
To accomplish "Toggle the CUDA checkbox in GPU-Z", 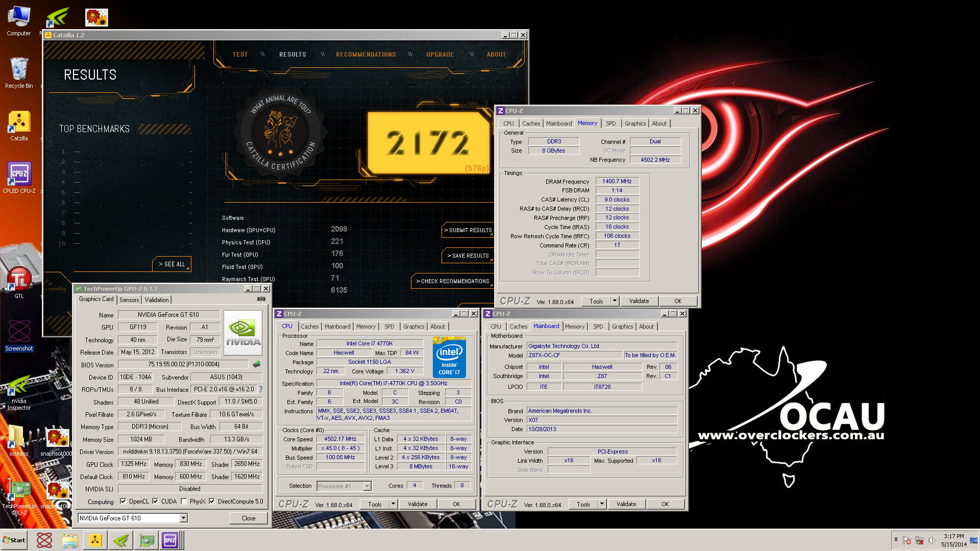I will coord(155,502).
